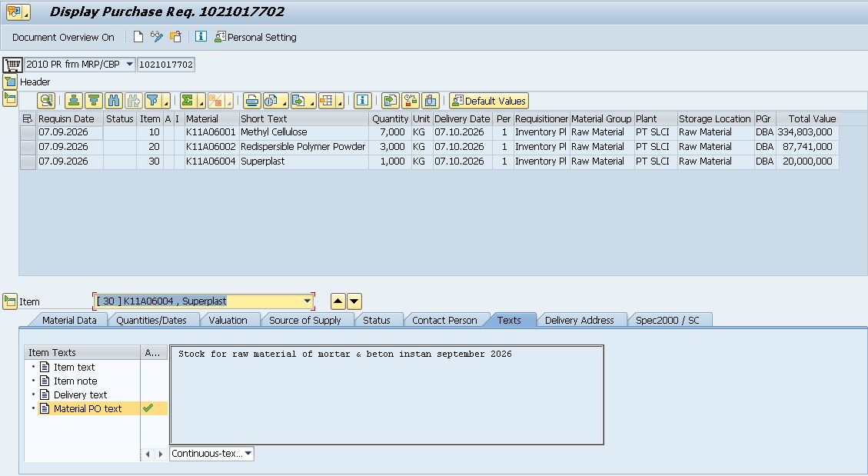This screenshot has height=476, width=868.
Task: Click the Default Values button
Action: pos(489,101)
